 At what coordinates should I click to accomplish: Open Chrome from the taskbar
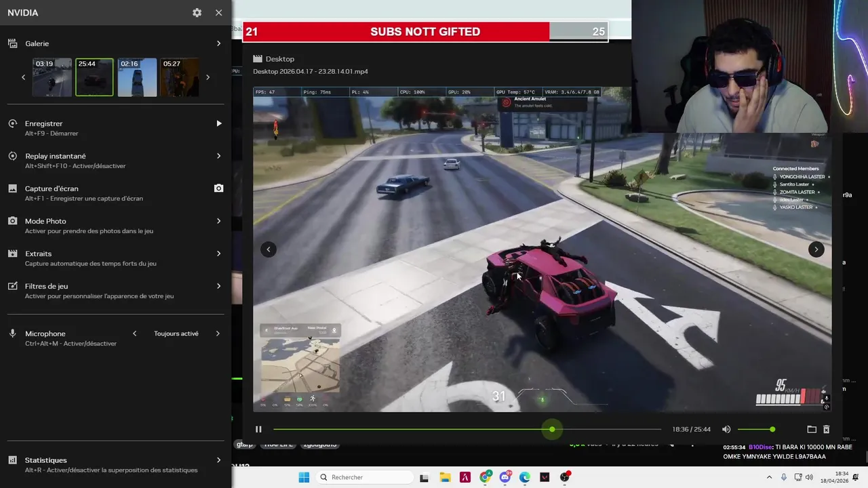485,477
